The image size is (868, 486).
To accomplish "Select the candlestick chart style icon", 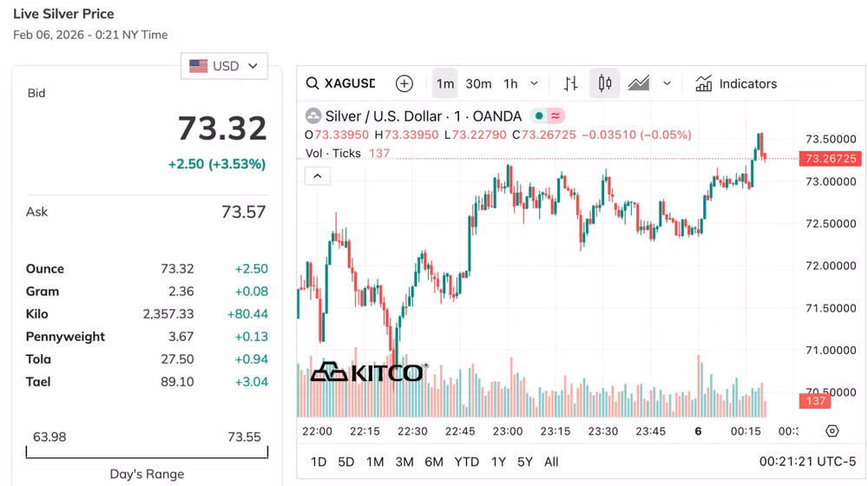I will tap(605, 84).
